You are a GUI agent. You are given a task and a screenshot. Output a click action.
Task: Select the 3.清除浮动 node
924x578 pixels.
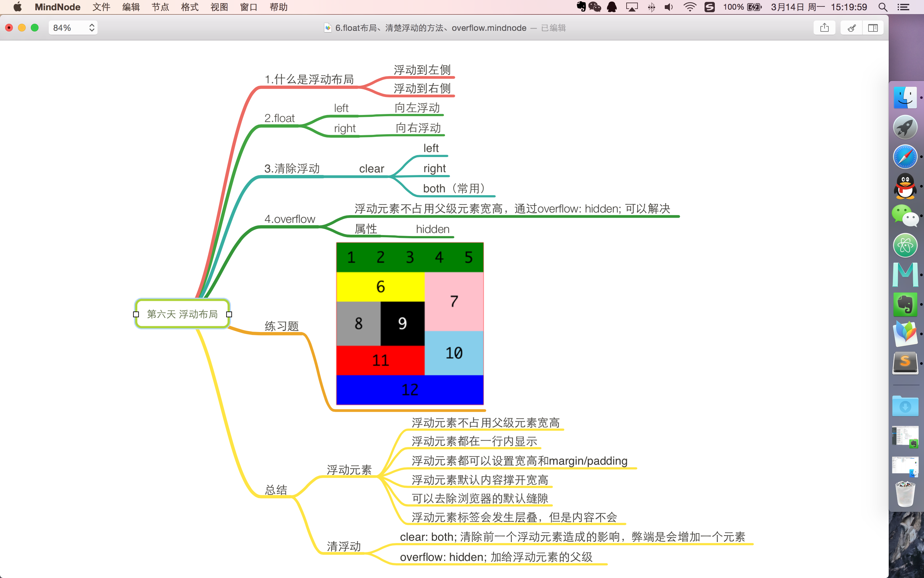point(292,169)
